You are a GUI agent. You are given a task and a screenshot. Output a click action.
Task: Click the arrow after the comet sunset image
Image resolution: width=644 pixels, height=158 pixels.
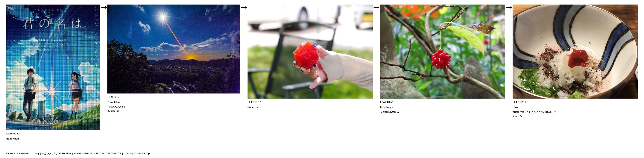pyautogui.click(x=244, y=8)
